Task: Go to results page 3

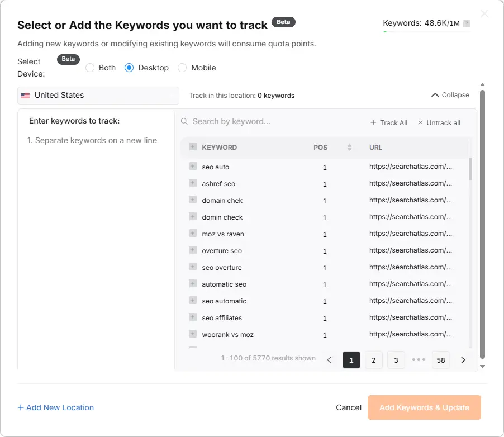Action: (x=396, y=360)
